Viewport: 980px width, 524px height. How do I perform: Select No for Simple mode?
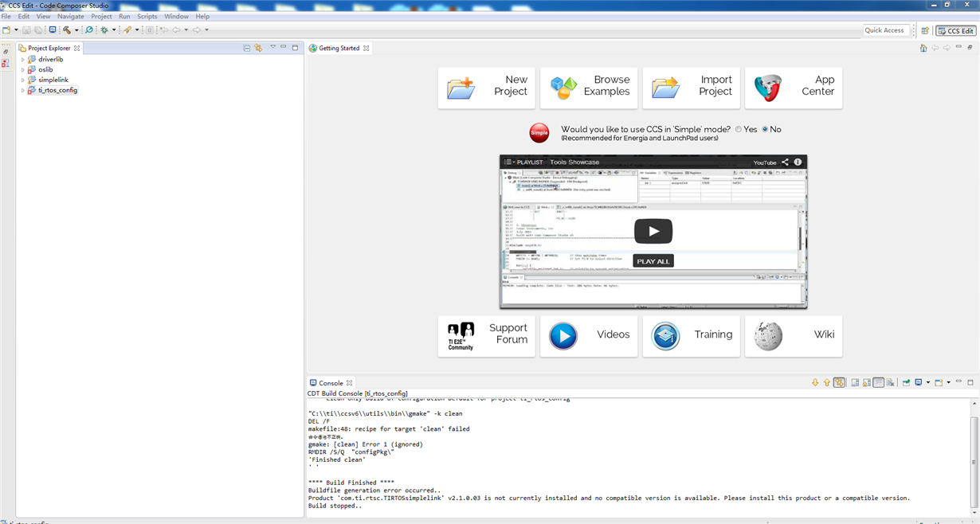click(766, 129)
